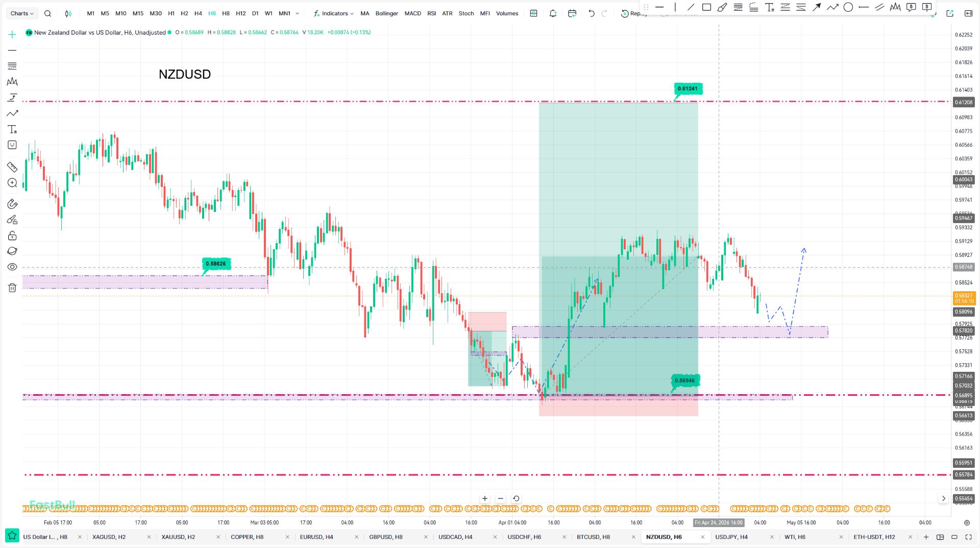The width and height of the screenshot is (980, 548).
Task: Expand the Indicators dropdown
Action: point(334,14)
